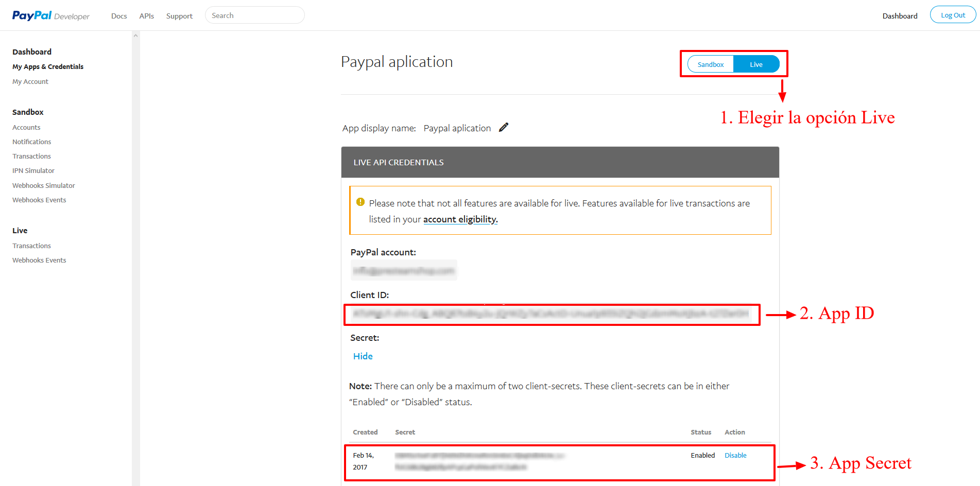Click the Log Out button

click(x=953, y=15)
